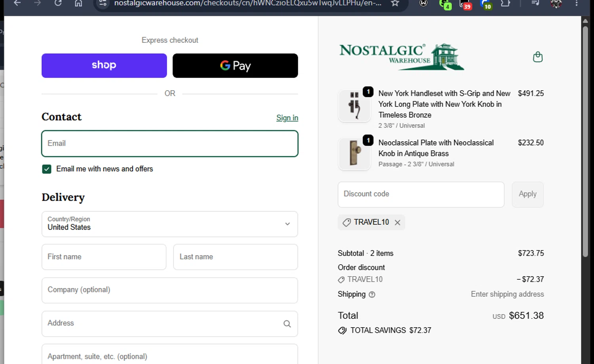The height and width of the screenshot is (364, 594).
Task: Click the New York Handleset product thumbnail
Action: [354, 106]
